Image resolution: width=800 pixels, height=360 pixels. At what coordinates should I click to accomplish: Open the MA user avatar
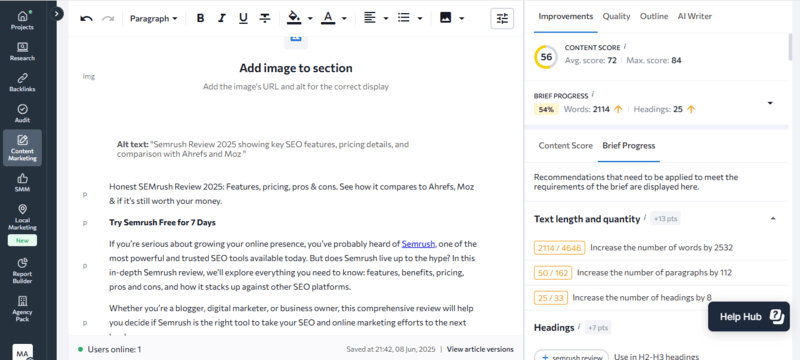click(x=22, y=352)
